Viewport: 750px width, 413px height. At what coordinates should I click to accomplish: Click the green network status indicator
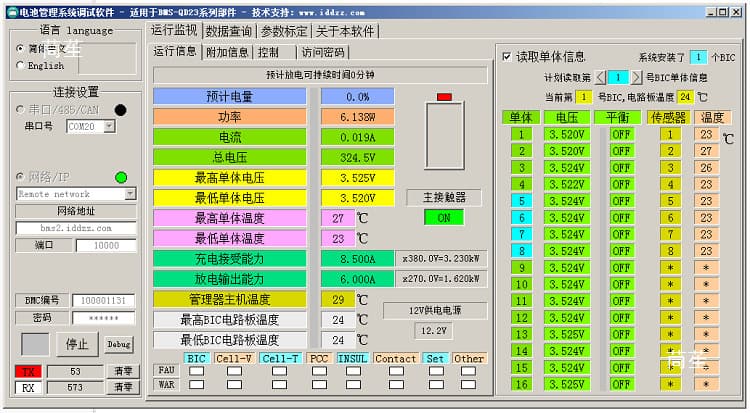pyautogui.click(x=121, y=178)
